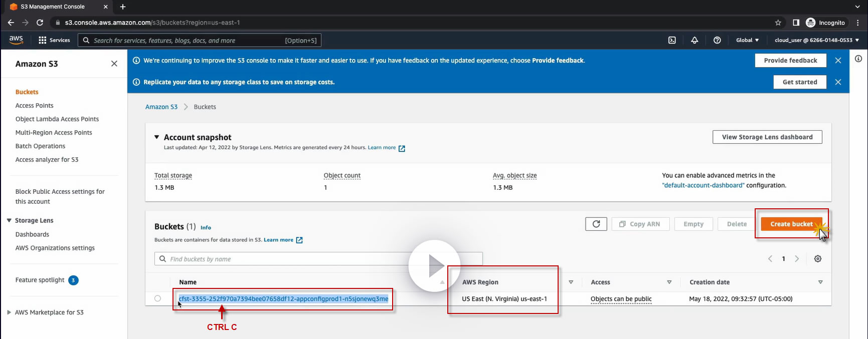
Task: Open the cloud_user account dropdown
Action: click(817, 40)
